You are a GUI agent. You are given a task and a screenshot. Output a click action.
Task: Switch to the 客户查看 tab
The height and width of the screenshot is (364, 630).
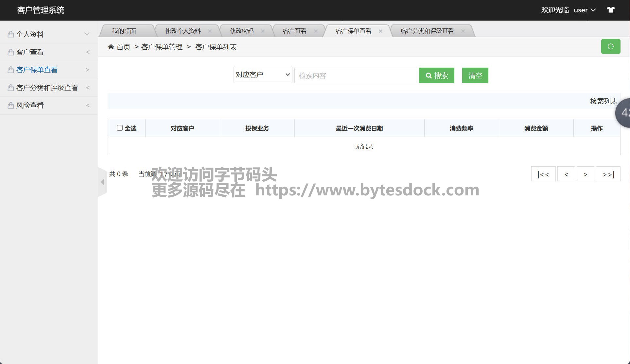[x=294, y=31]
